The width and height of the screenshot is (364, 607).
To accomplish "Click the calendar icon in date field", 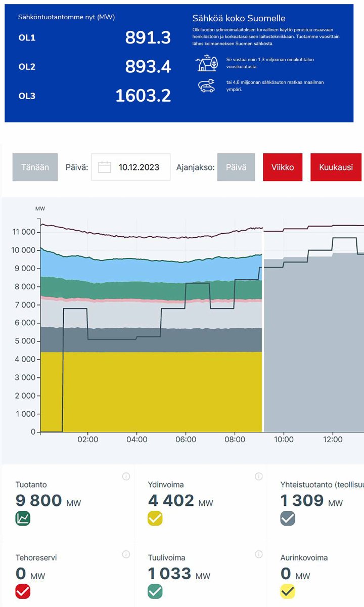I will pos(104,167).
